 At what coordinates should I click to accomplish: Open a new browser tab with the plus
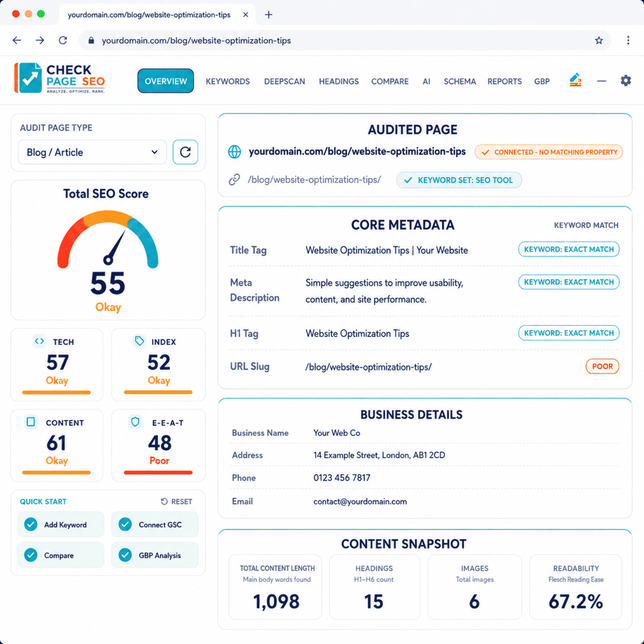point(268,14)
